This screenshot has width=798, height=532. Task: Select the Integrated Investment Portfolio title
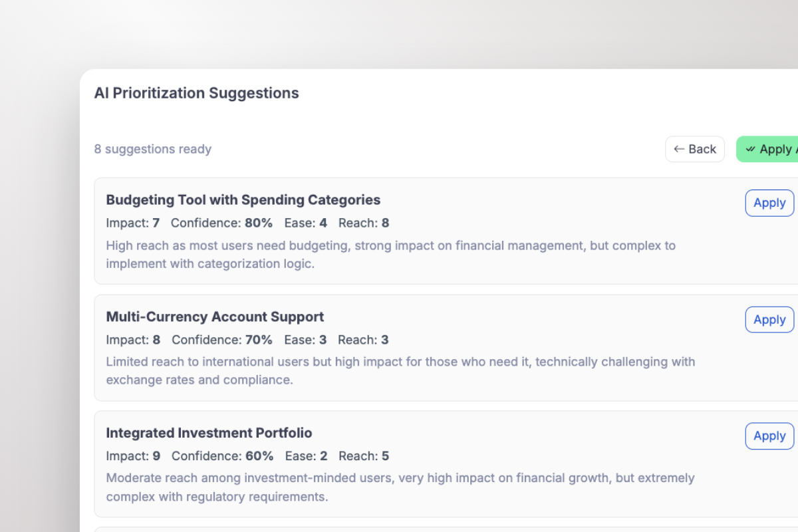coord(209,433)
